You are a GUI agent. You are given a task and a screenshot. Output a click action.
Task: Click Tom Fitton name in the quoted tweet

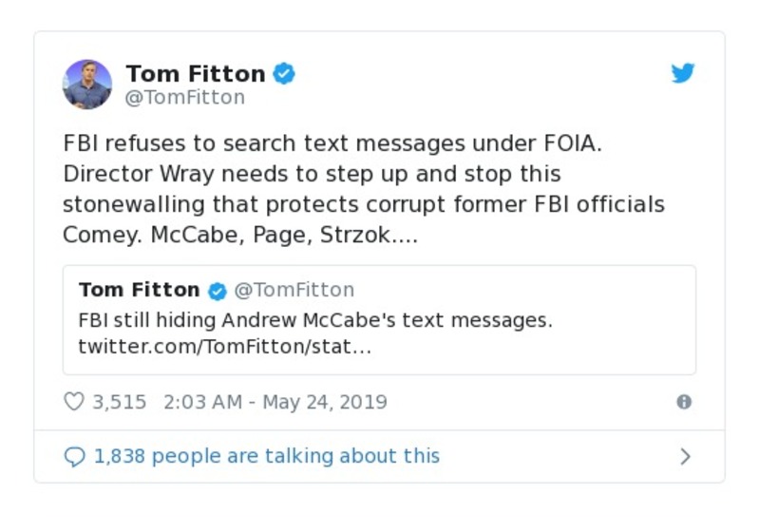pos(139,290)
